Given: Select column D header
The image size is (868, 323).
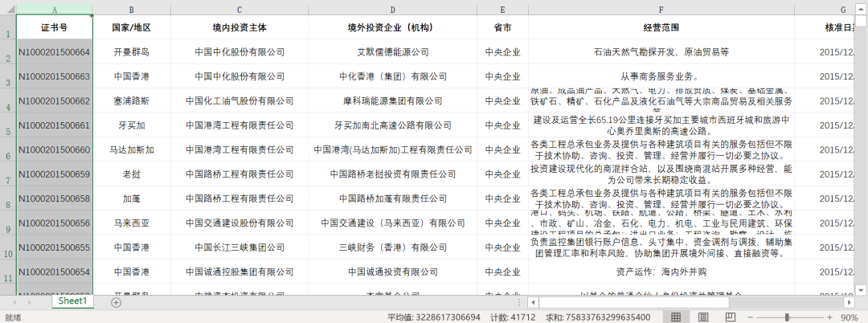Looking at the screenshot, I should tap(392, 9).
